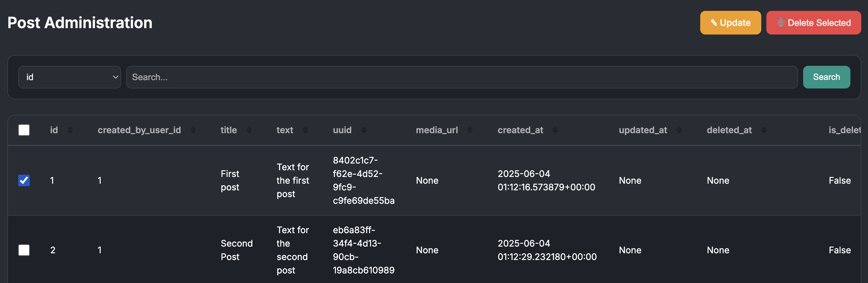The height and width of the screenshot is (283, 868).
Task: Click created_at 01:12:29 timestamp cell
Action: point(547,250)
